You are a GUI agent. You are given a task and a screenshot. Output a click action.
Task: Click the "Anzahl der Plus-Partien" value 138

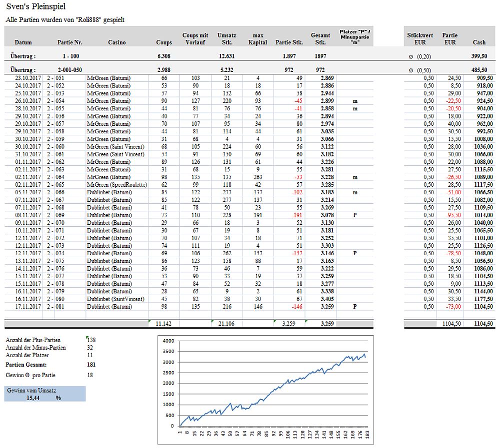(x=91, y=340)
